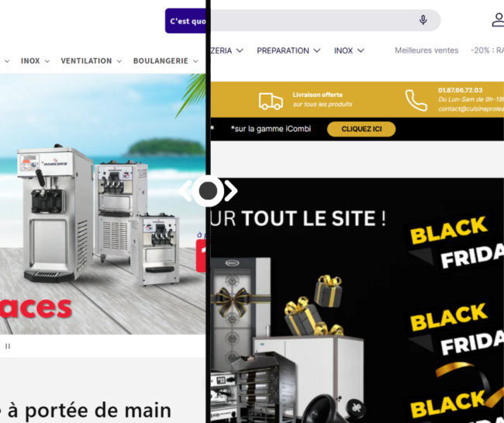Expand the INOX menu in the left navigation
This screenshot has width=504, height=423.
point(35,61)
